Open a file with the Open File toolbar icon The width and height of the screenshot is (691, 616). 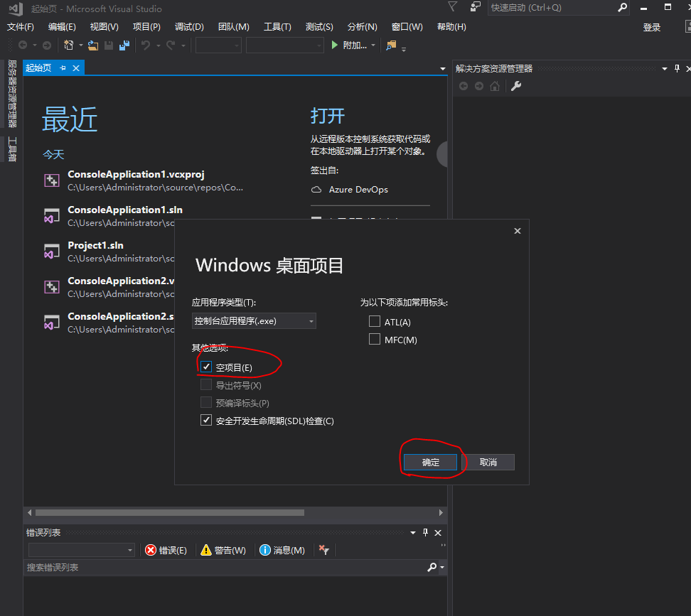[93, 45]
